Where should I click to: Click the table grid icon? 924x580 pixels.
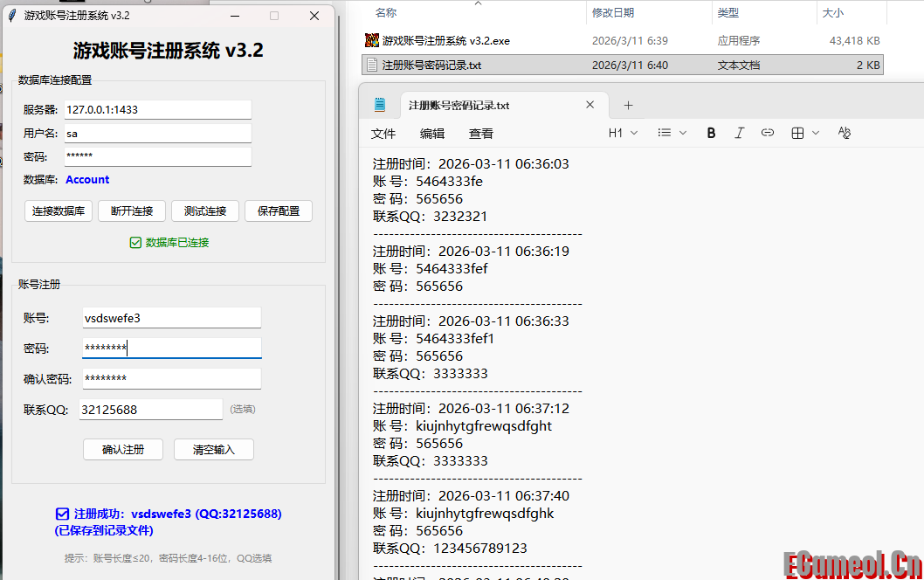point(797,133)
